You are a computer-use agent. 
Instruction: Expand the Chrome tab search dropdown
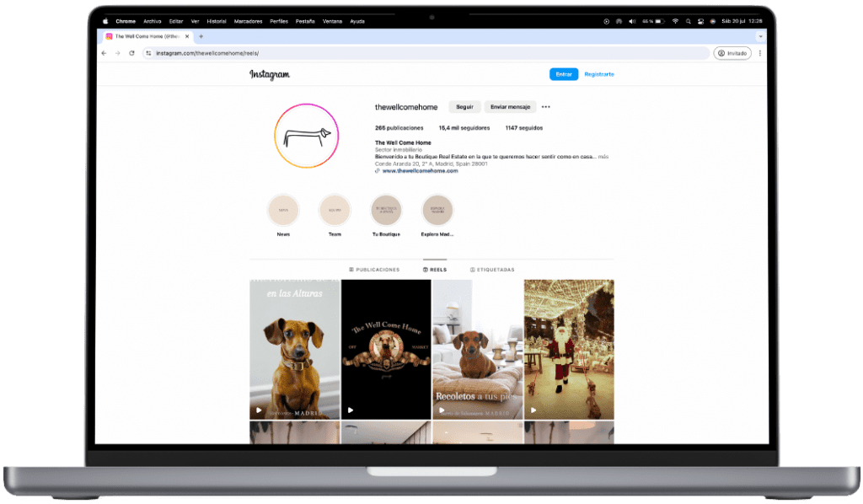[x=761, y=36]
